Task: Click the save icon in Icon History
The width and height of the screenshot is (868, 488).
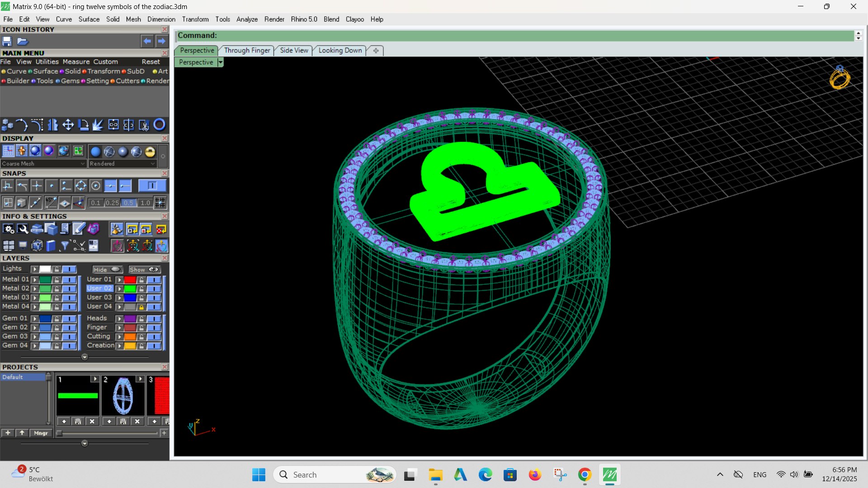Action: 7,42
